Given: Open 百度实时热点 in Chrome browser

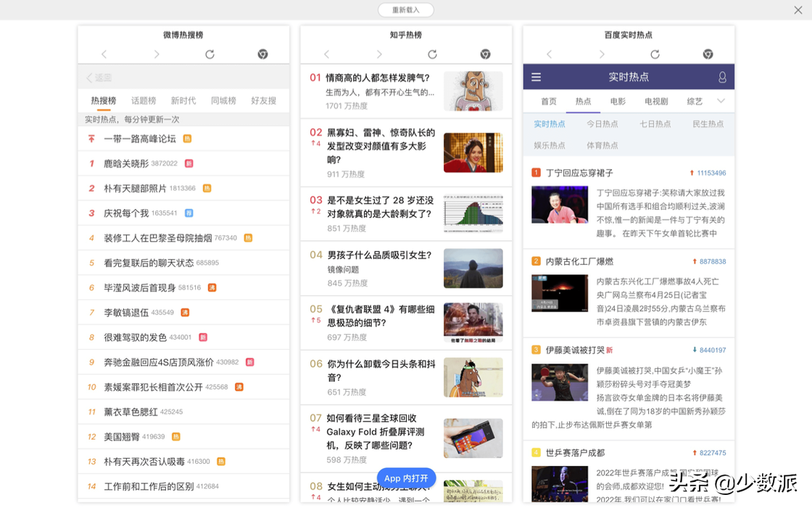Looking at the screenshot, I should pyautogui.click(x=708, y=54).
